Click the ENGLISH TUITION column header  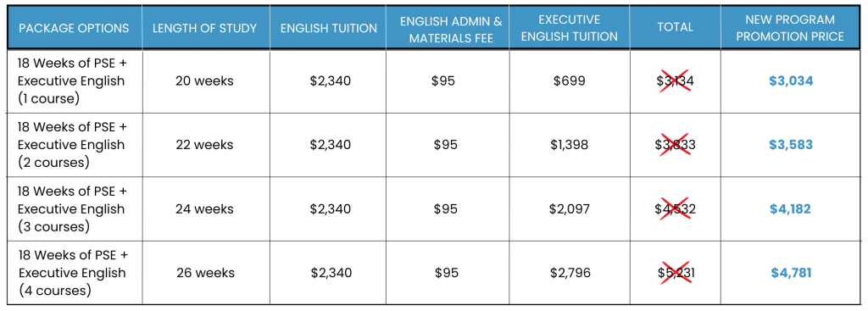(x=329, y=28)
